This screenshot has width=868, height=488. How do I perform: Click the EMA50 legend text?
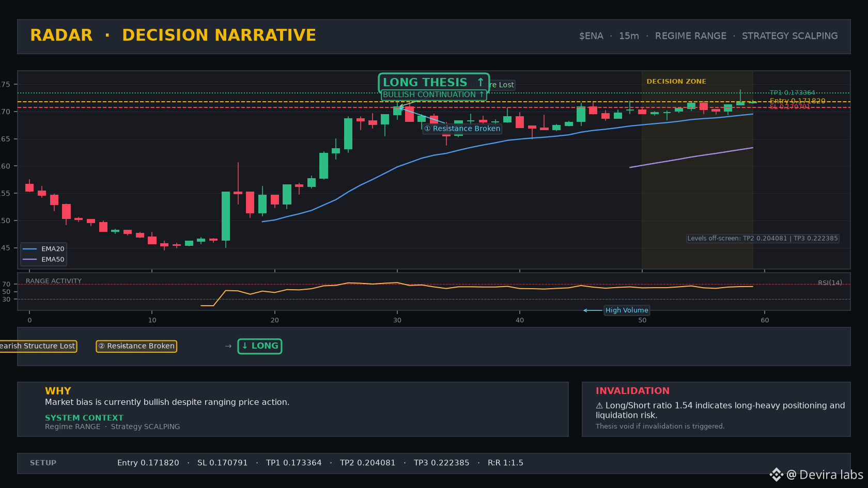(53, 260)
